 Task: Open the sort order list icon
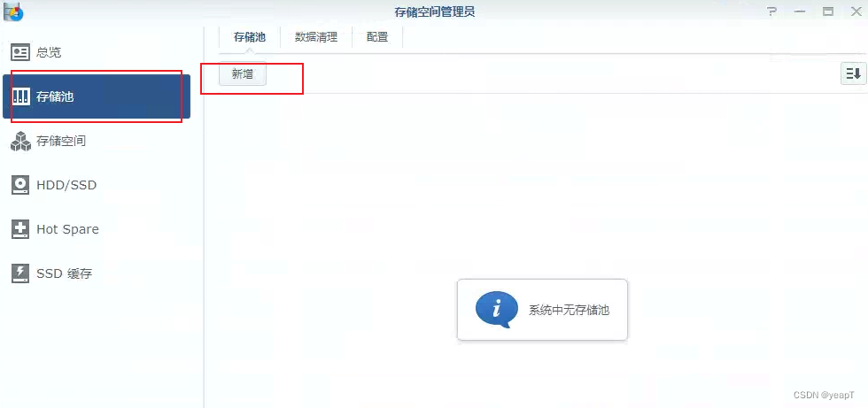tap(853, 73)
